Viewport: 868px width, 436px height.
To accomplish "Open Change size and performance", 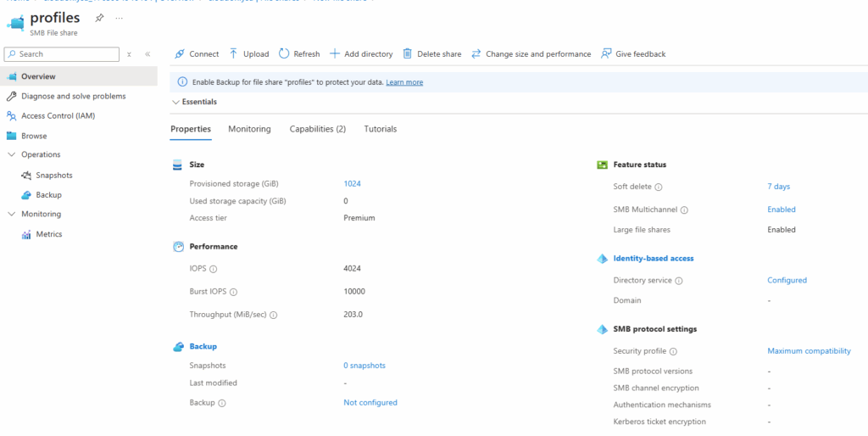I will point(537,54).
